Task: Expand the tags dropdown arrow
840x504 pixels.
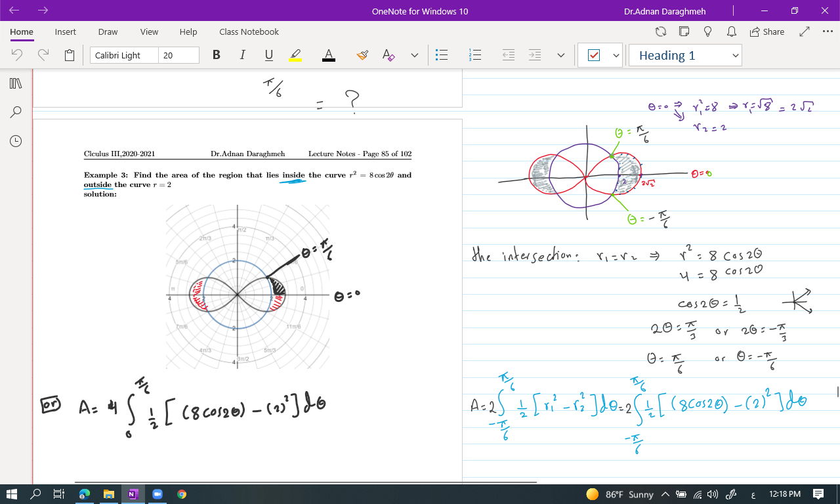Action: [x=616, y=56]
